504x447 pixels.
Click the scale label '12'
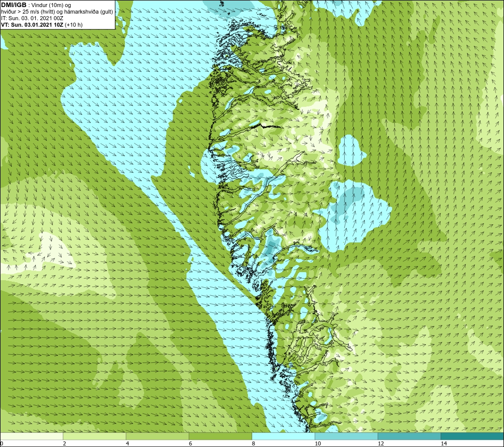point(381,443)
